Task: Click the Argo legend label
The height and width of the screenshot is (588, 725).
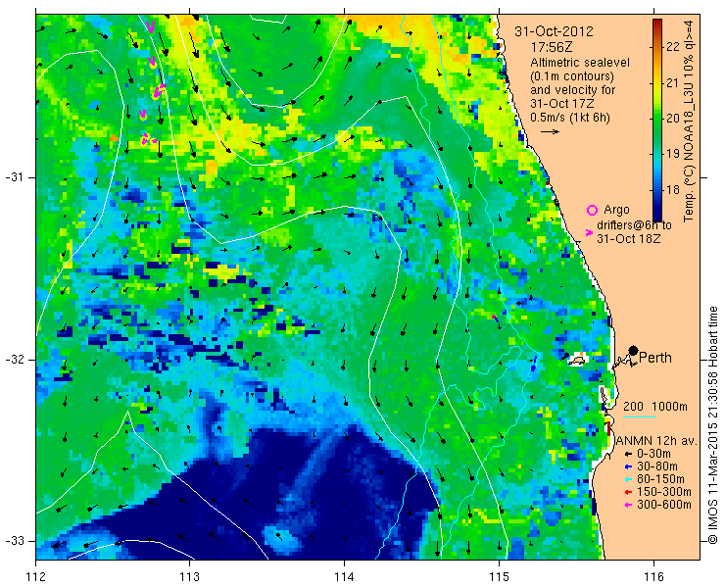Action: point(617,210)
